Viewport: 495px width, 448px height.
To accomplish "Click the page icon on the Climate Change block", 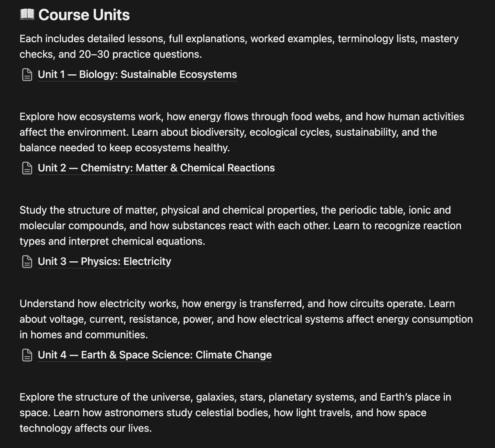I will (27, 355).
